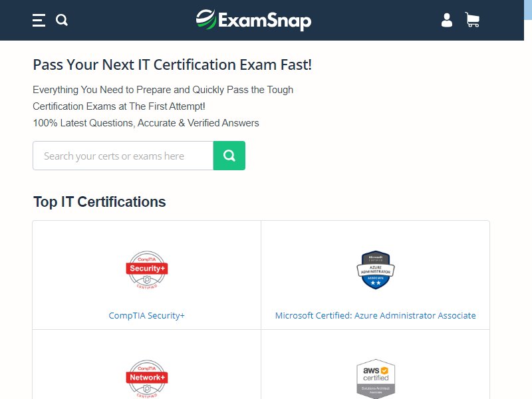The height and width of the screenshot is (399, 532).
Task: Click the Azure Administrator Associate badge
Action: pos(376,270)
